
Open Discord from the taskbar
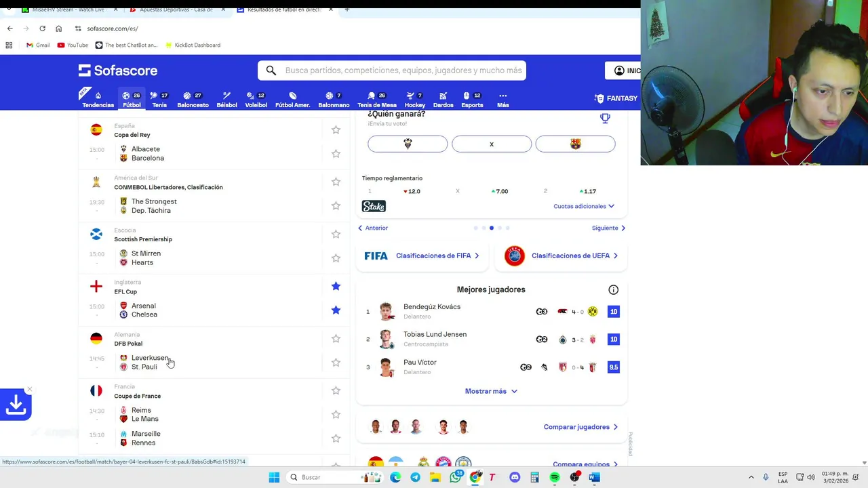pyautogui.click(x=515, y=477)
